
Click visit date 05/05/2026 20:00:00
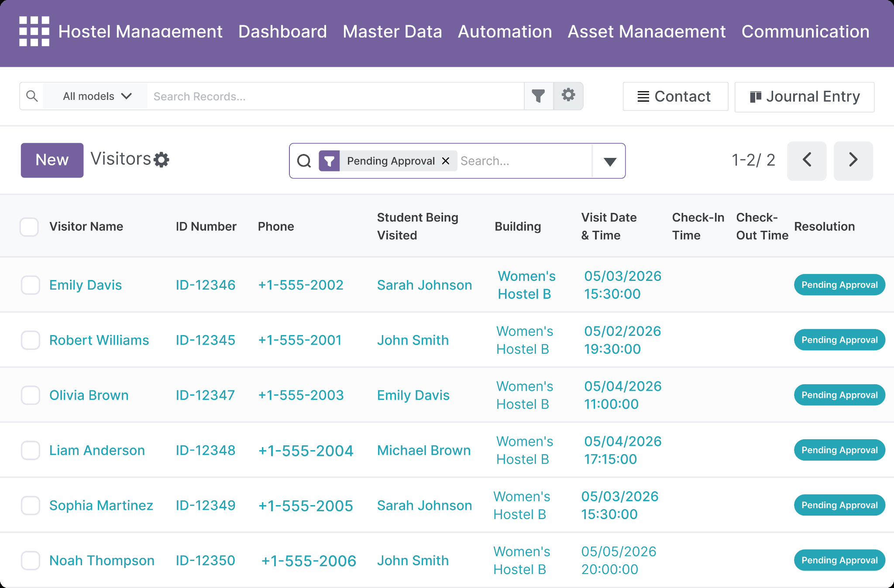click(619, 560)
